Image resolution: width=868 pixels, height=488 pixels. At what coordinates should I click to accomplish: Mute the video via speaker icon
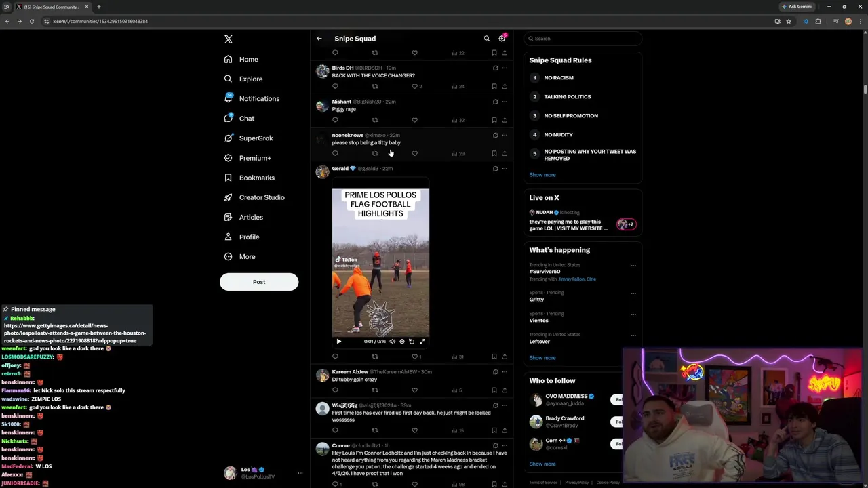point(392,342)
